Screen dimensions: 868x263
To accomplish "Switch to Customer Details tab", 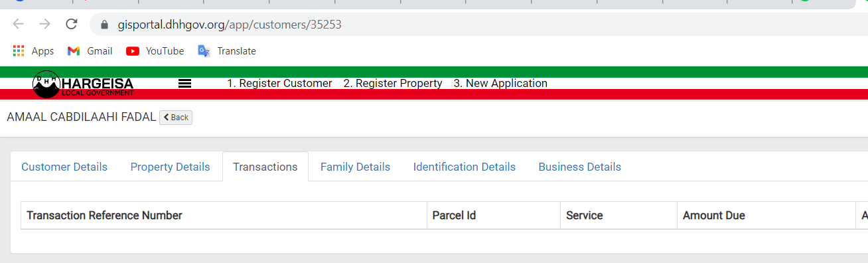I will point(64,167).
